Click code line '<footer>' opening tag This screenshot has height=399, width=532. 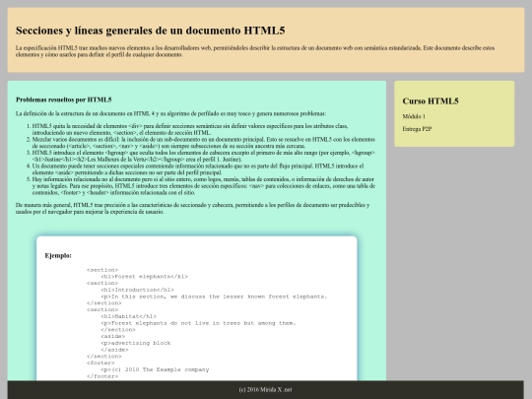pos(100,363)
